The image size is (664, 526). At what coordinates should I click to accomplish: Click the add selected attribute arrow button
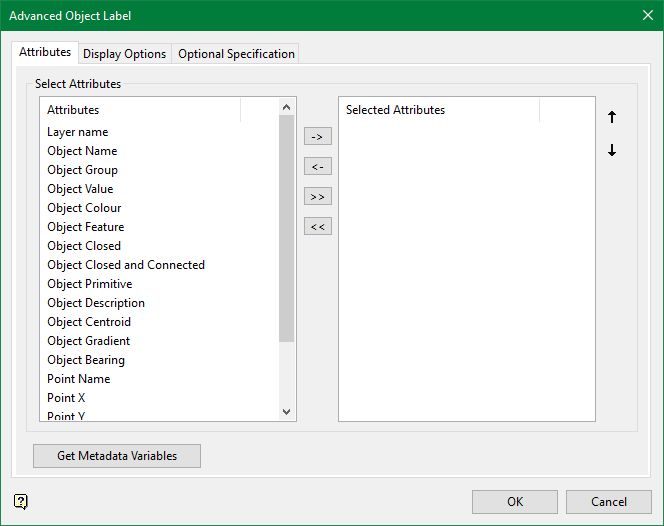(x=317, y=137)
